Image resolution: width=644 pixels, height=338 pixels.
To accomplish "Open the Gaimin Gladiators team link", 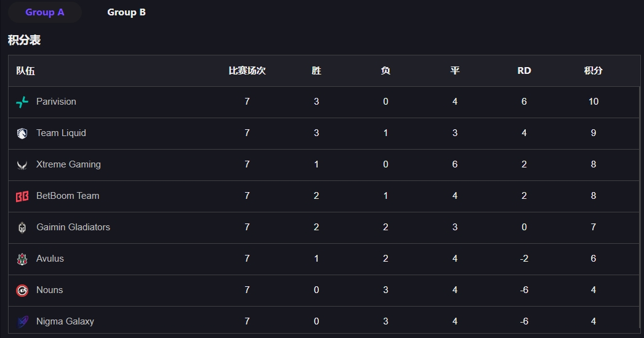I will tap(73, 227).
